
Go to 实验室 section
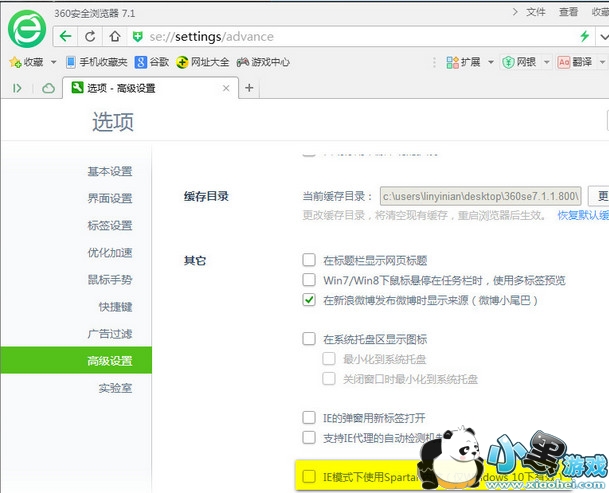pos(115,388)
